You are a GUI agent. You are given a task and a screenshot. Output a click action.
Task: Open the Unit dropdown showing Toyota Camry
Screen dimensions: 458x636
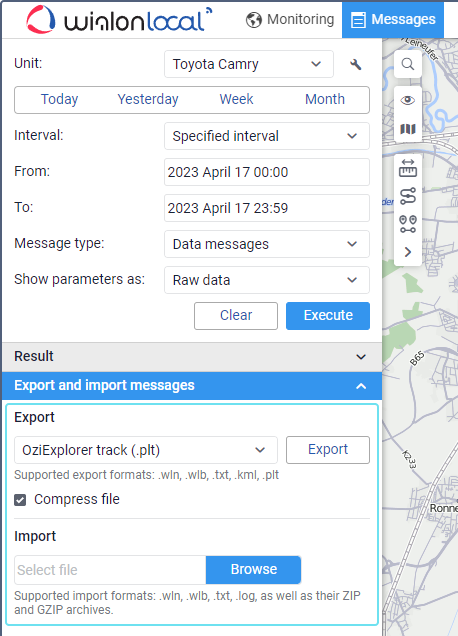coord(249,64)
